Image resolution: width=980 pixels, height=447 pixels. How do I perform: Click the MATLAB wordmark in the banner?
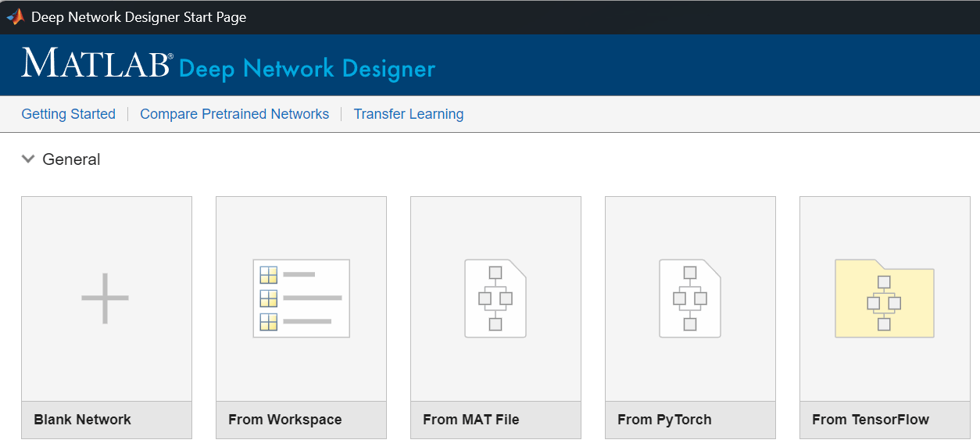(97, 63)
